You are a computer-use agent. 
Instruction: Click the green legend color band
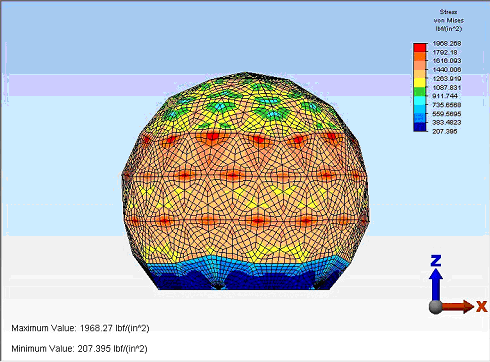[420, 91]
